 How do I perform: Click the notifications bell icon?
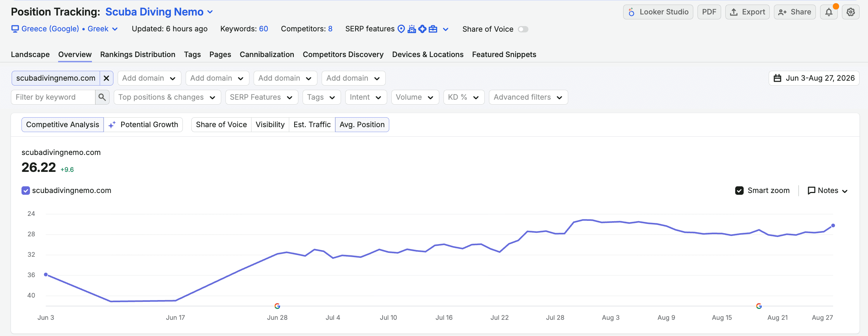tap(829, 12)
